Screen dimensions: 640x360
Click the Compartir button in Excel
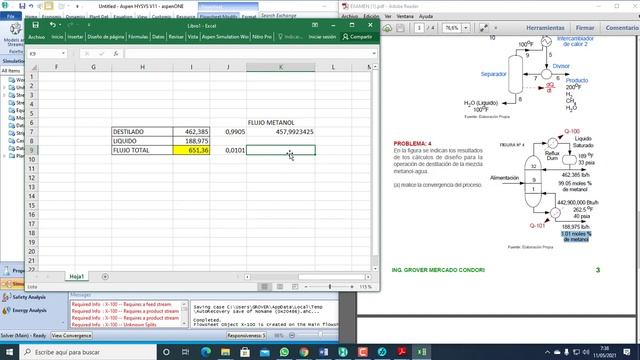click(357, 37)
